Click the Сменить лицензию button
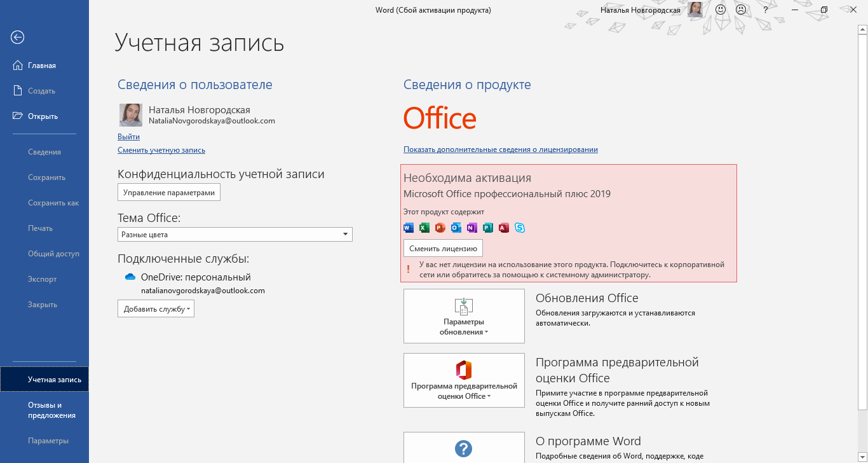The image size is (868, 463). [x=443, y=249]
